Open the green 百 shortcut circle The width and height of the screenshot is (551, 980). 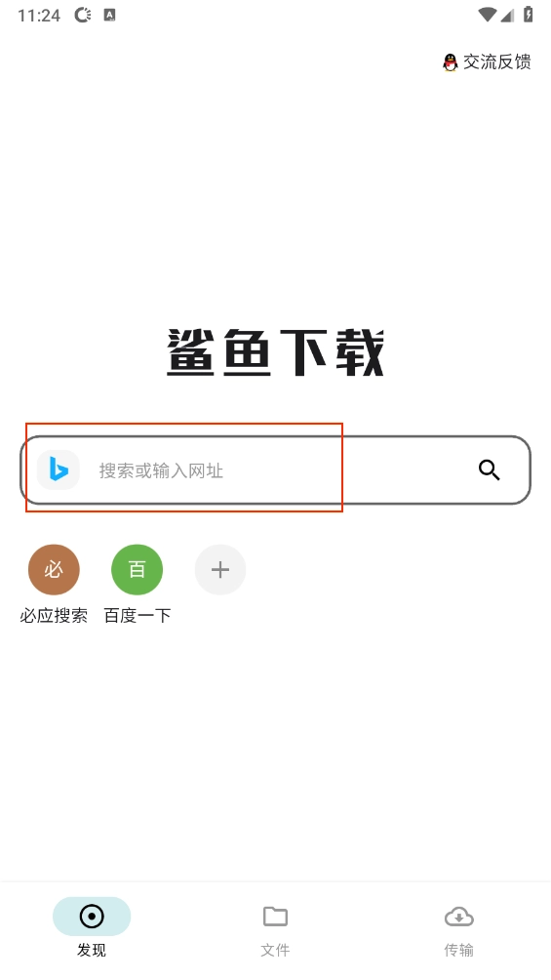tap(137, 569)
